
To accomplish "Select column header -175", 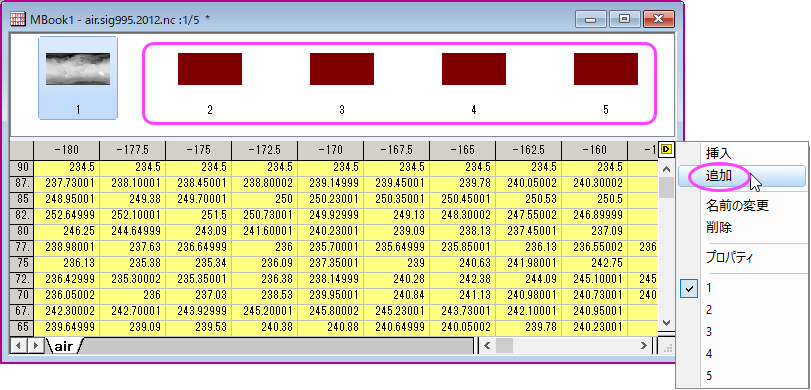I will pyautogui.click(x=199, y=150).
